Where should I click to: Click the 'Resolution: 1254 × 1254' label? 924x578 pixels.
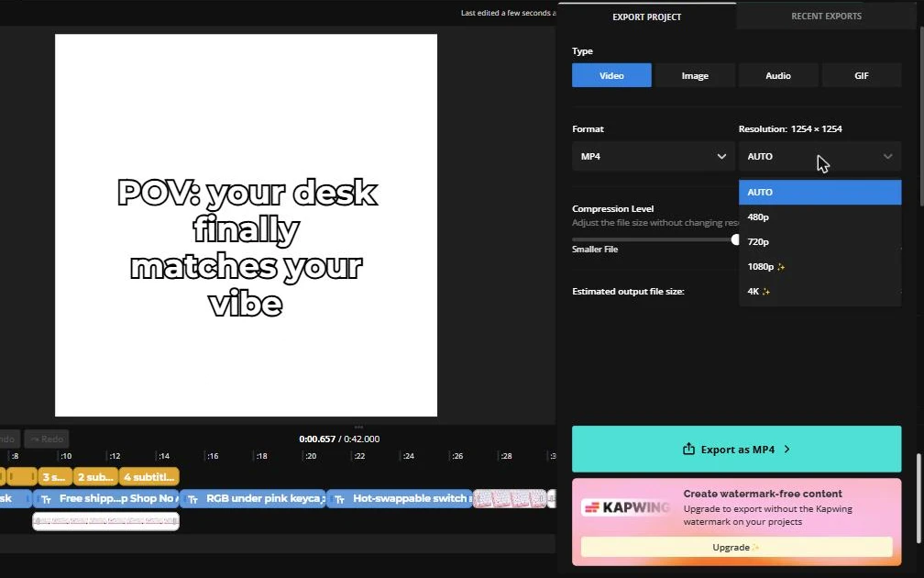point(790,128)
